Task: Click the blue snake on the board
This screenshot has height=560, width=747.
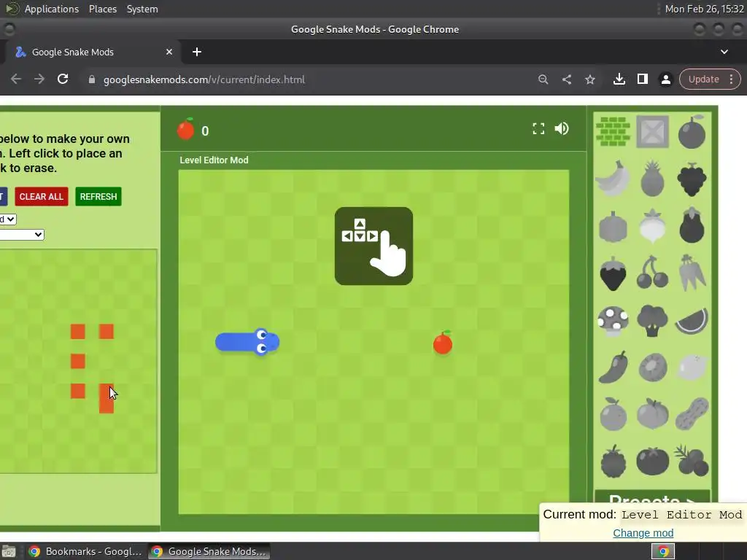Action: point(247,342)
